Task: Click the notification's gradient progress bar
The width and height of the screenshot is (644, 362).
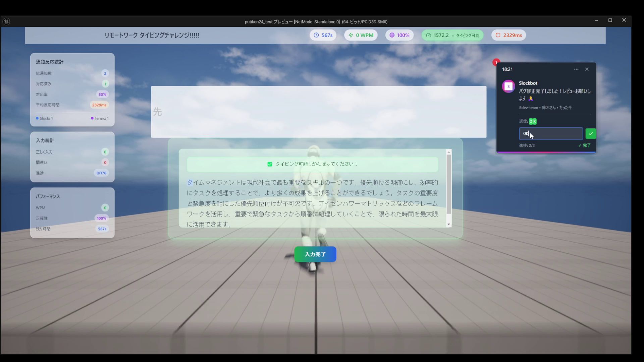Action: 546,152
